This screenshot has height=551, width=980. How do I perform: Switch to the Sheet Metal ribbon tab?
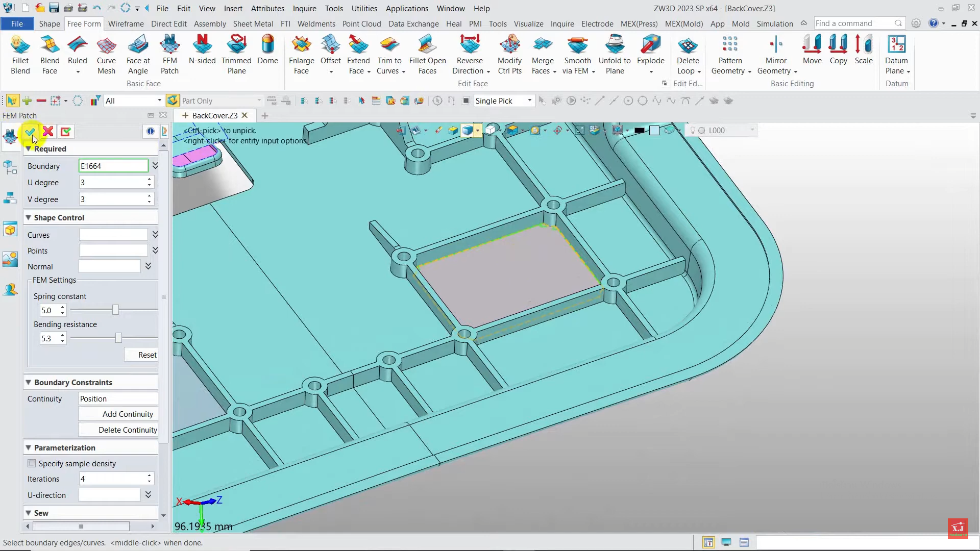(253, 23)
